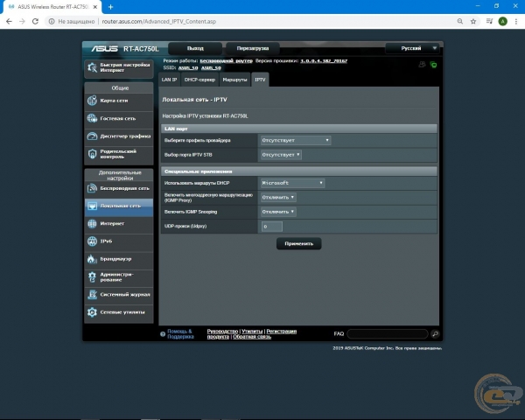Image resolution: width=525 pixels, height=420 pixels.
Task: Launch Быстрая настройка Интернет quick setup
Action: (120, 67)
